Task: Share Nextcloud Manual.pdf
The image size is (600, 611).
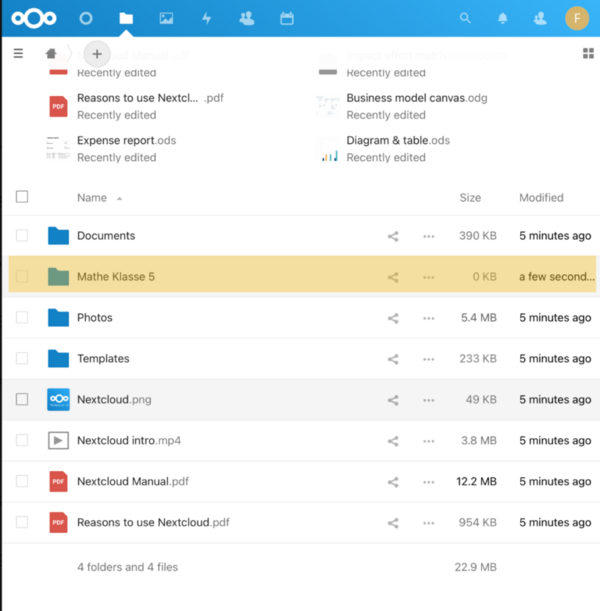Action: (x=393, y=482)
